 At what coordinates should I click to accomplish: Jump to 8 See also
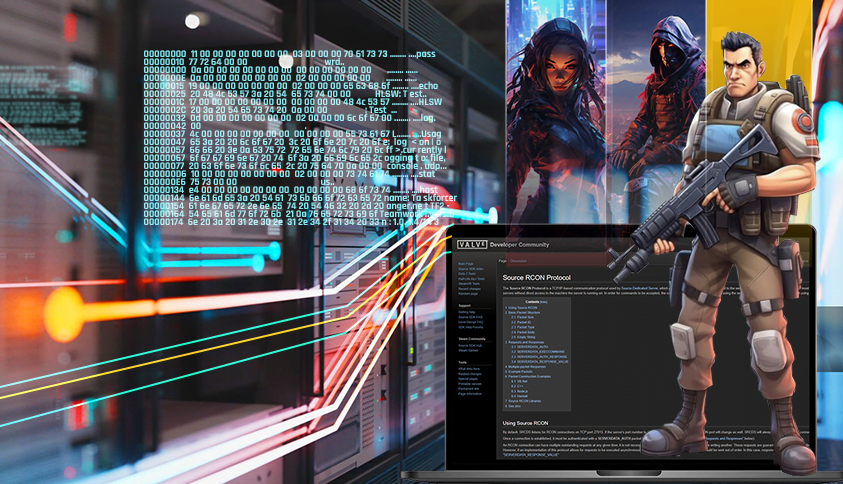point(513,406)
